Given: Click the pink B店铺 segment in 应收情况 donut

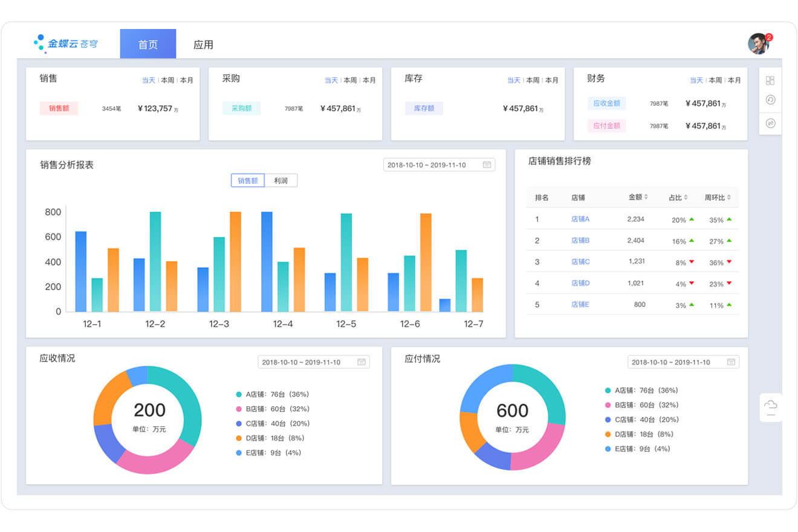Looking at the screenshot, I should click(155, 458).
